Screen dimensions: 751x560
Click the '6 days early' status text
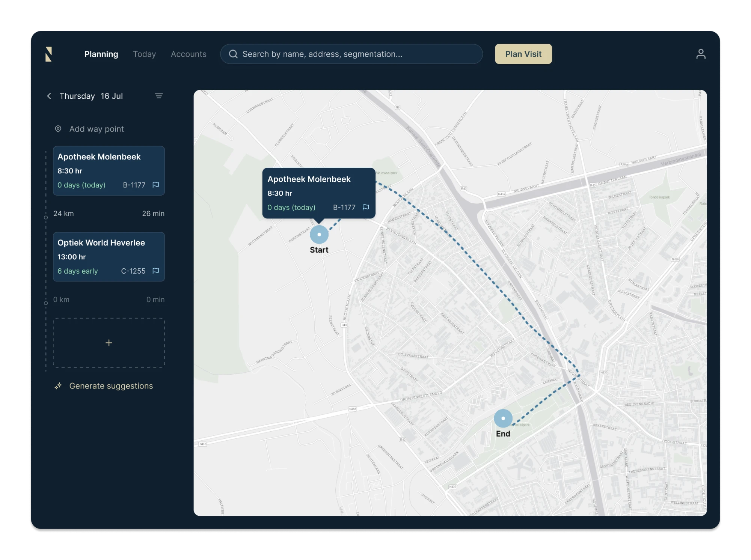coord(78,271)
